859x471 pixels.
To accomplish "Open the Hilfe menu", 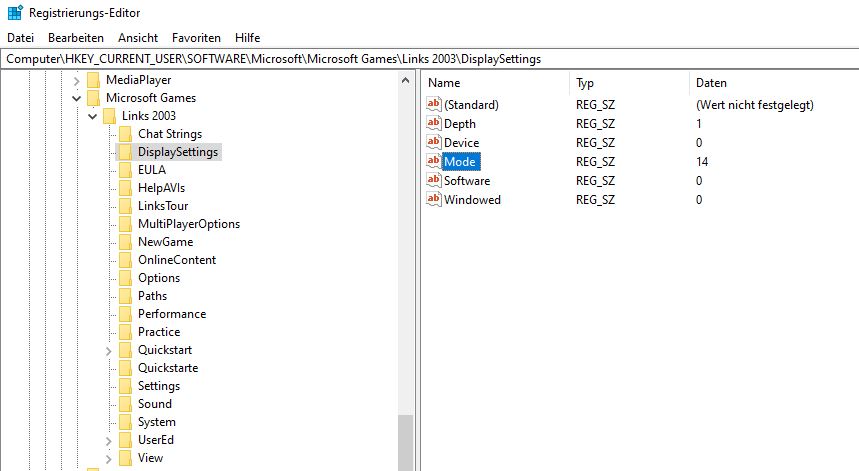I will pyautogui.click(x=247, y=38).
